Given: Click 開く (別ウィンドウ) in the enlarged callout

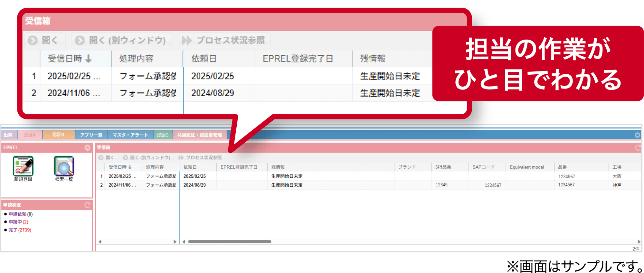Looking at the screenshot, I should click(x=122, y=41).
